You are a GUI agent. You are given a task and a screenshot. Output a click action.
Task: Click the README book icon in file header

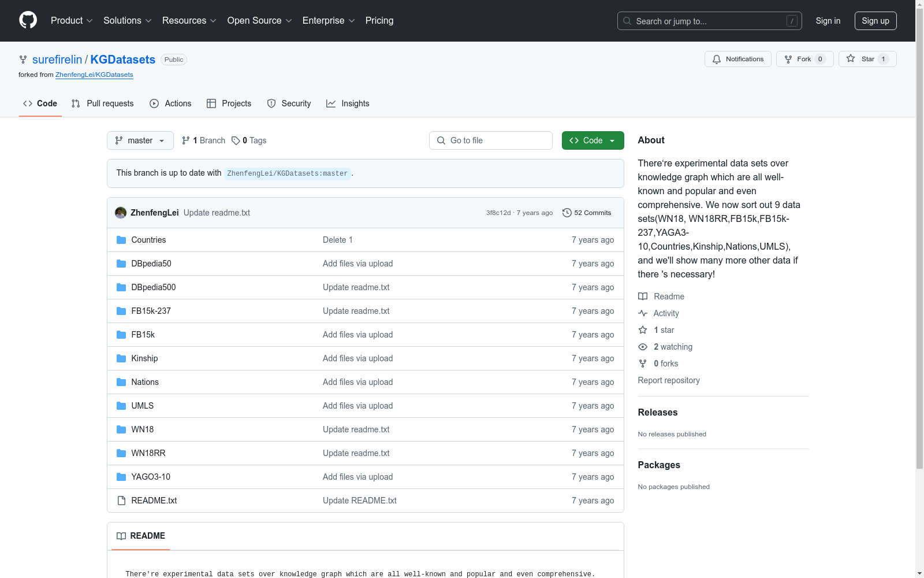(121, 536)
